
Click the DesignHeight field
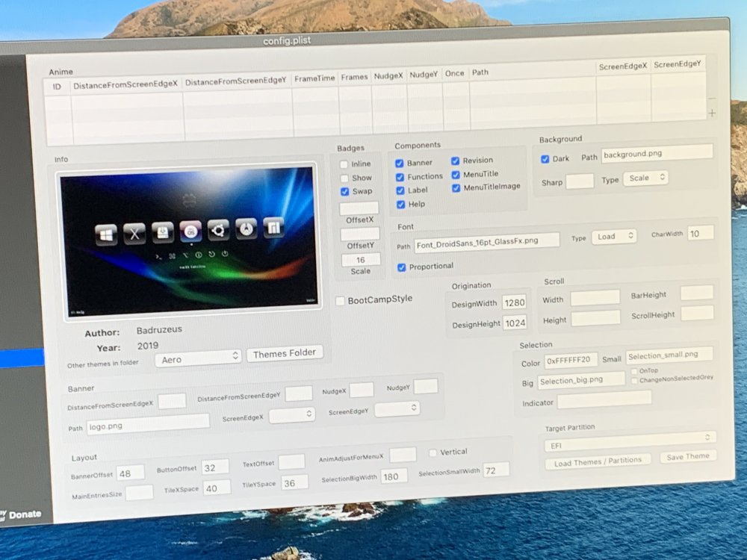[515, 323]
